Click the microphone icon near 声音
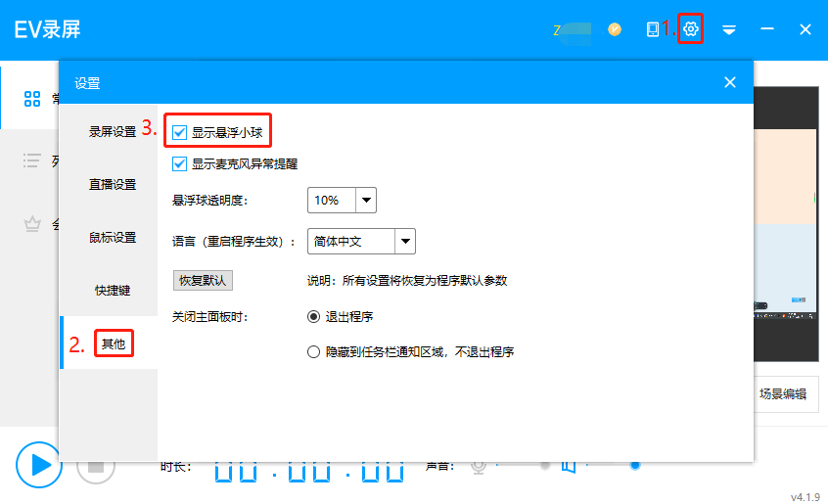The image size is (828, 504). [479, 466]
